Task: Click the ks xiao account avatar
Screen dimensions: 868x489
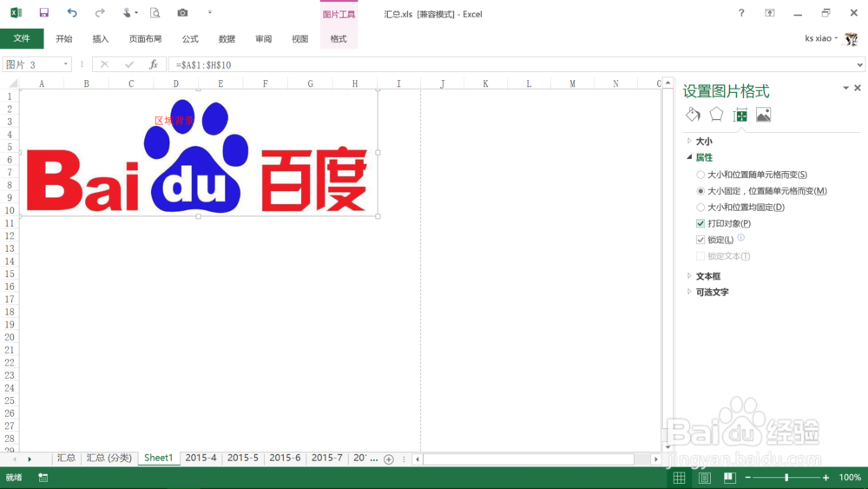Action: (851, 39)
